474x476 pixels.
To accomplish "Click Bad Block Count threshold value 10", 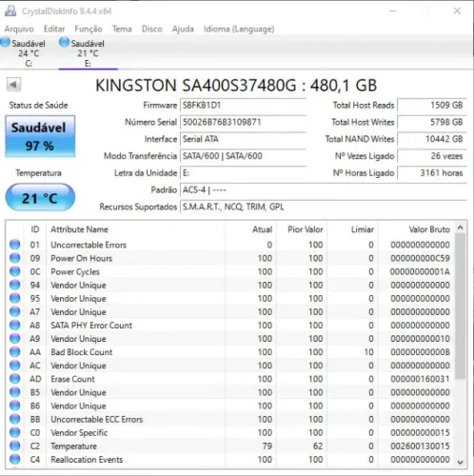I will tap(369, 352).
